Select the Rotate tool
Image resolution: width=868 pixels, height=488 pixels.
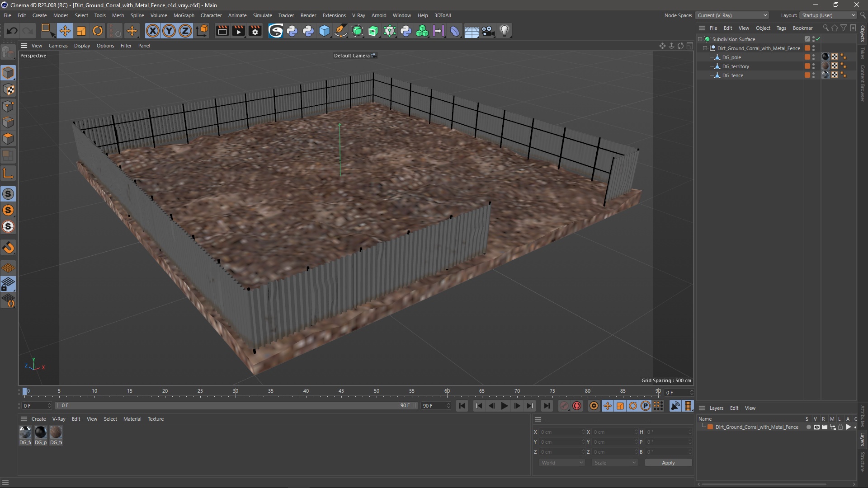click(x=98, y=31)
